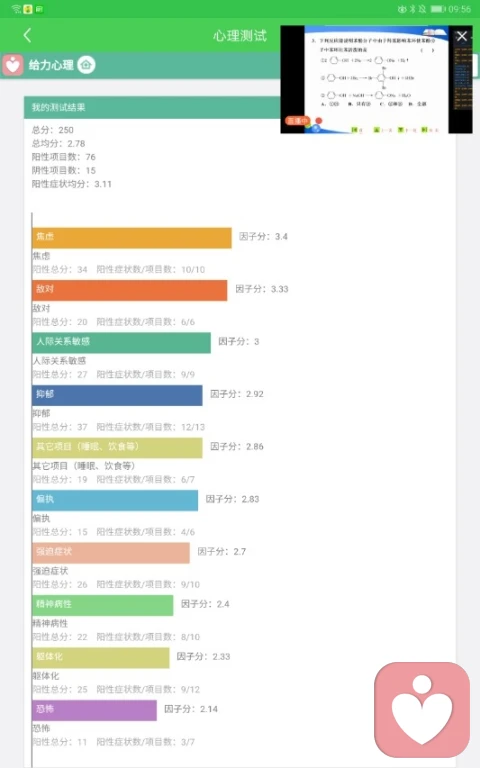Select the purple 恐怖 bar
The height and width of the screenshot is (768, 480).
tap(95, 710)
